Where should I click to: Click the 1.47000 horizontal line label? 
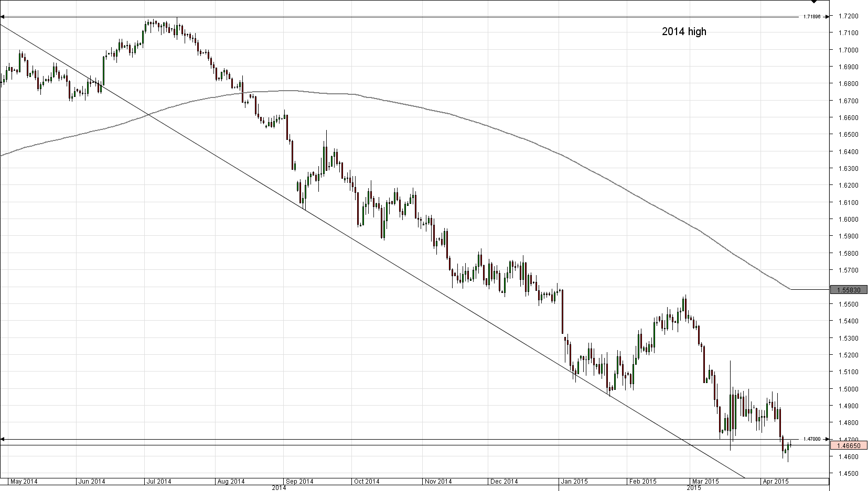(811, 439)
